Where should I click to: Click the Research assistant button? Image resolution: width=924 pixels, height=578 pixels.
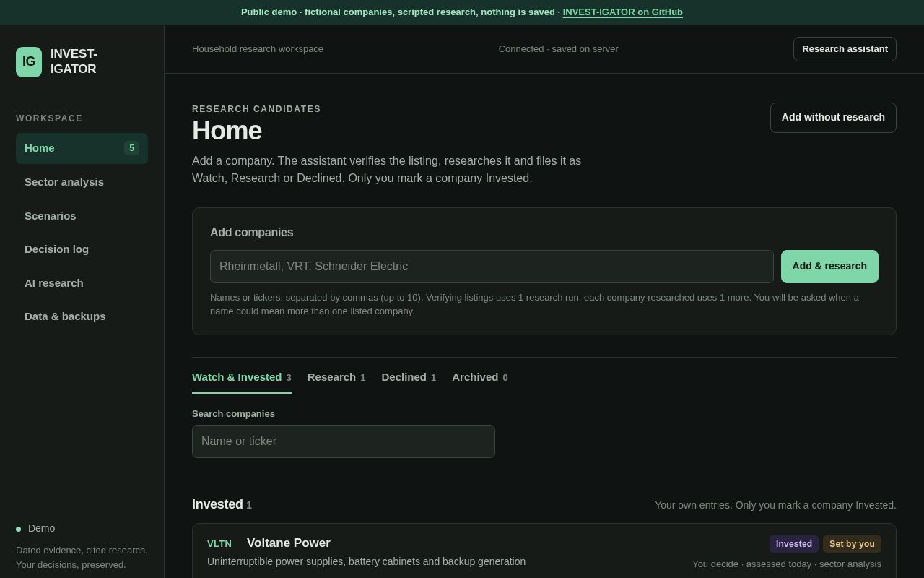(845, 49)
